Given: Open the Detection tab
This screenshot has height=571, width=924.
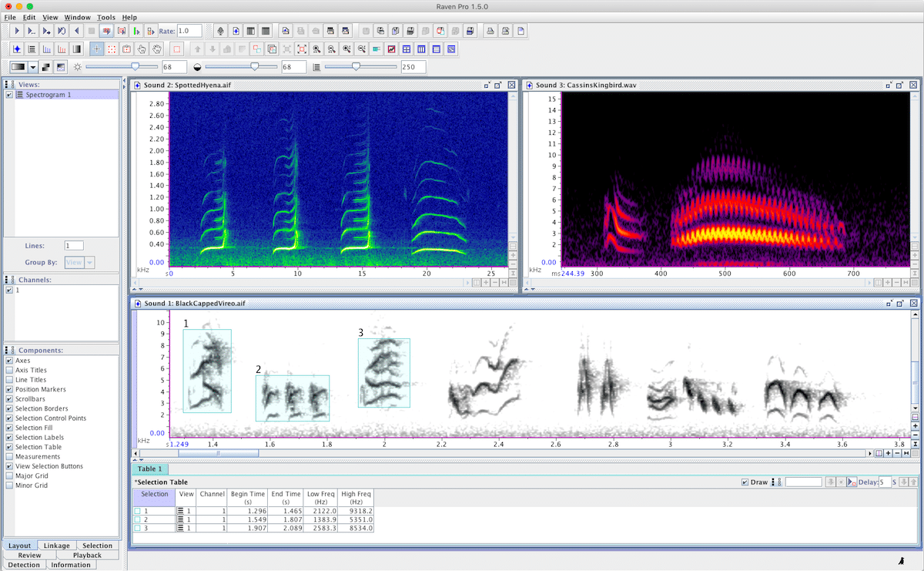Looking at the screenshot, I should pos(24,565).
